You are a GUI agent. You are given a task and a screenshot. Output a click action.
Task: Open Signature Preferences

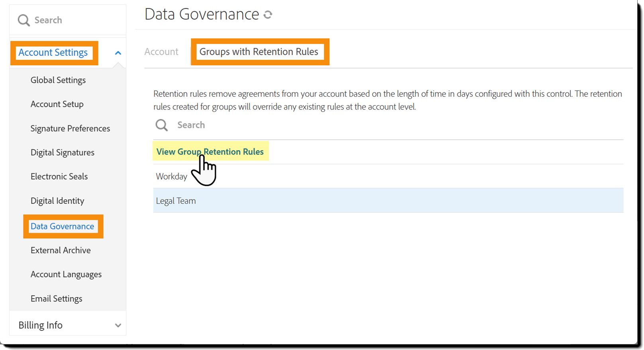[70, 129]
